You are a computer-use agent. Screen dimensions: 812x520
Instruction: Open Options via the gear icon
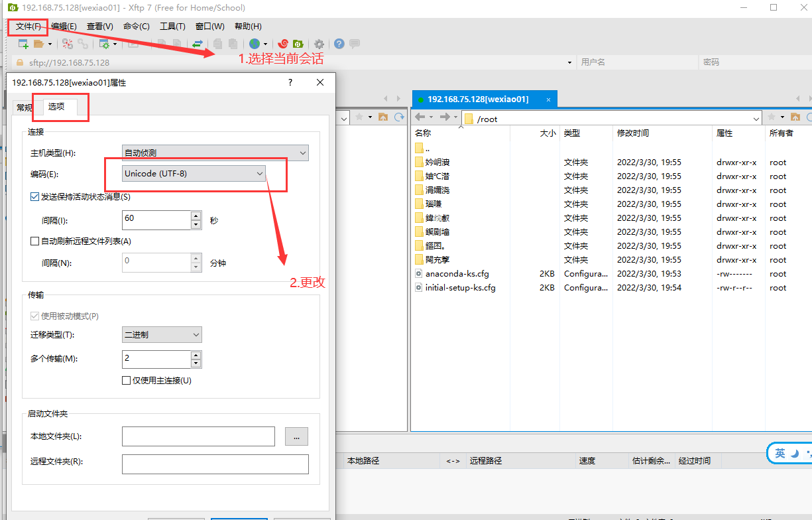319,44
